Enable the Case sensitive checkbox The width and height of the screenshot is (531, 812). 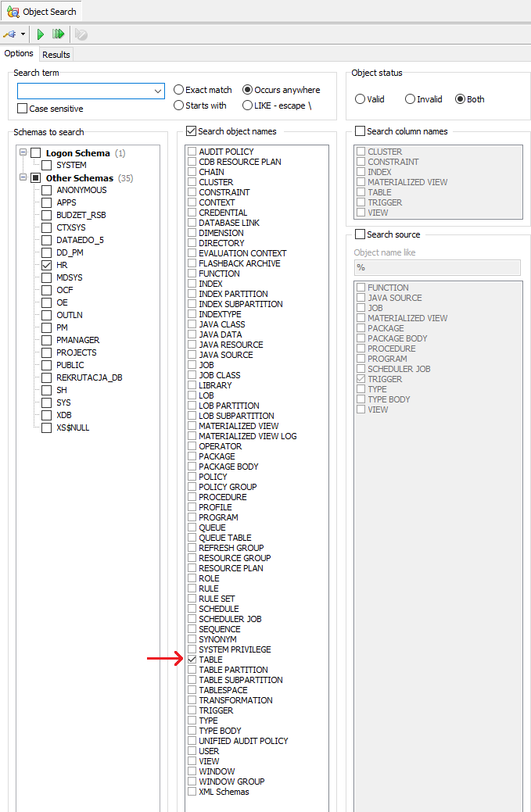23,109
